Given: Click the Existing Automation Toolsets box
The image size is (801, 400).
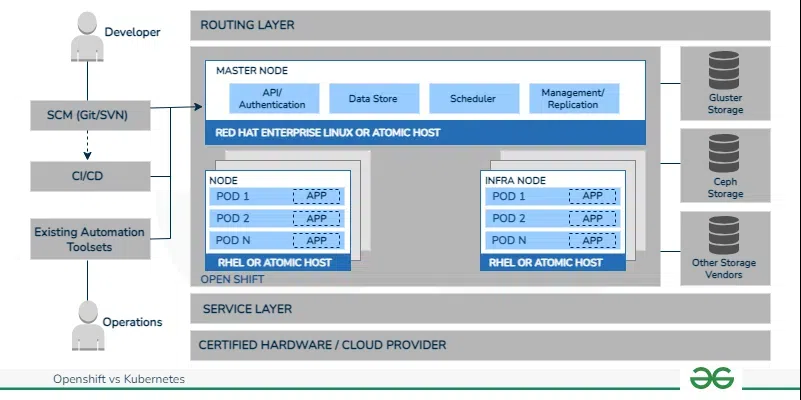Looking at the screenshot, I should (90, 239).
